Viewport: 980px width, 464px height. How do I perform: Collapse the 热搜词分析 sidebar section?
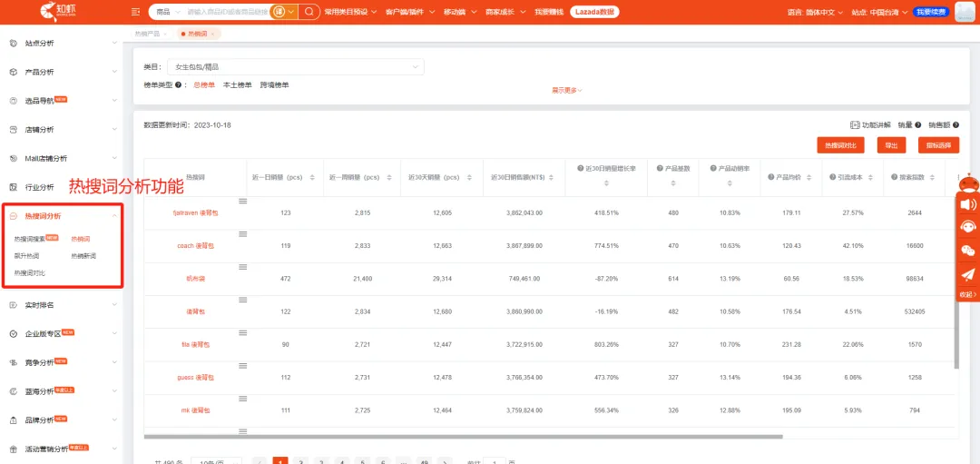tap(62, 216)
